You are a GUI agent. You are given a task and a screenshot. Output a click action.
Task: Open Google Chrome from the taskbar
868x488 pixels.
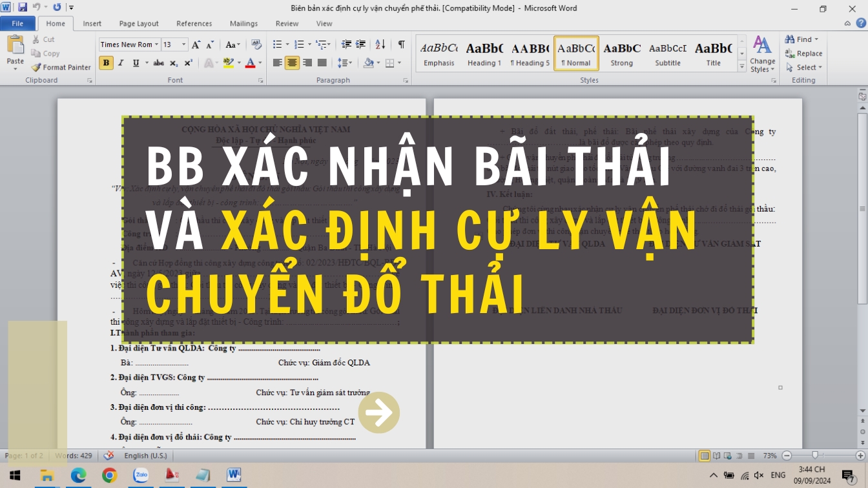[110, 476]
